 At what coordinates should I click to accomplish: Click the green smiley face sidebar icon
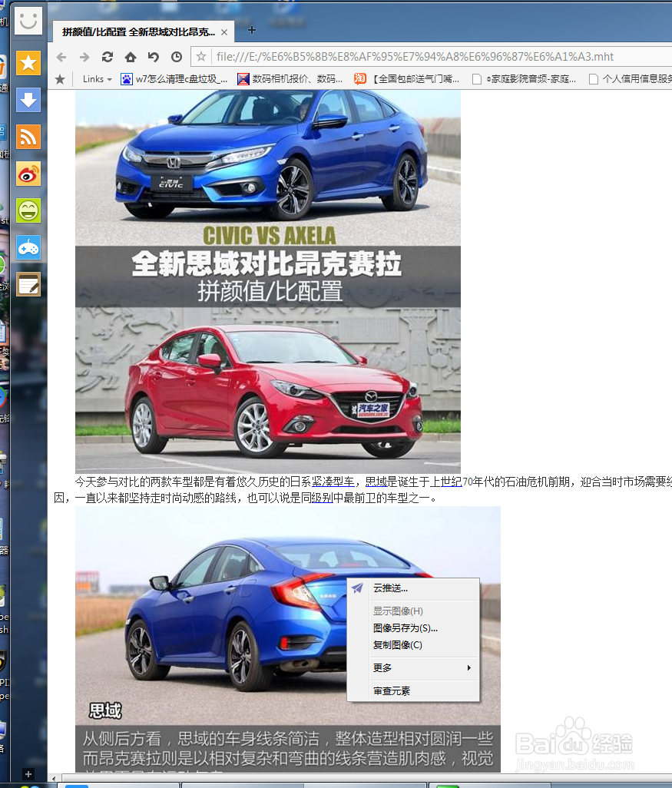[28, 210]
